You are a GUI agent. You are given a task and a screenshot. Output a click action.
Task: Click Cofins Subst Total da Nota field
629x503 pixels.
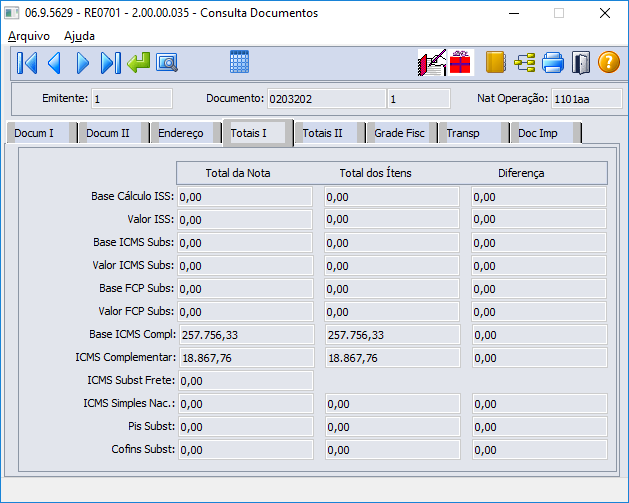point(246,449)
